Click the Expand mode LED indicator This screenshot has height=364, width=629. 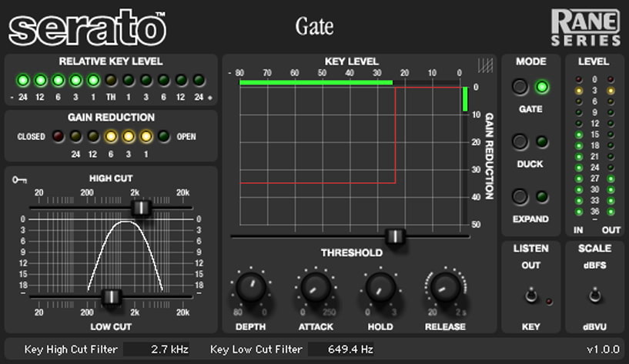click(542, 196)
